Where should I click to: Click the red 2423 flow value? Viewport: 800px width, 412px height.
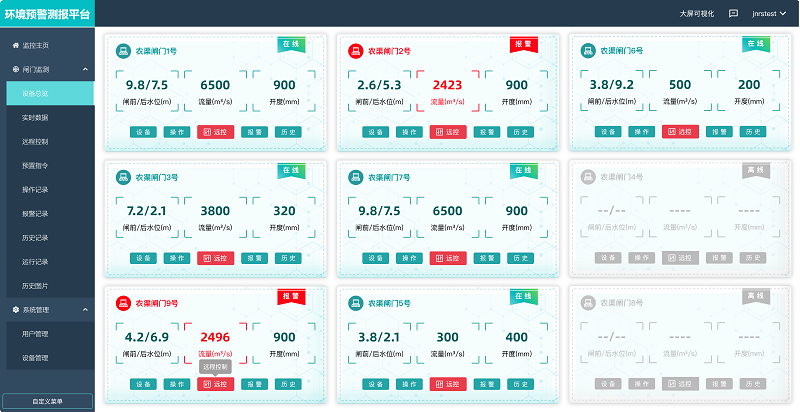(447, 86)
